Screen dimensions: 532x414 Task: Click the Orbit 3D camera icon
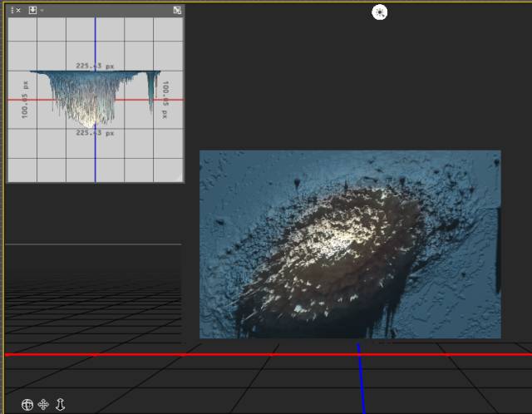27,405
